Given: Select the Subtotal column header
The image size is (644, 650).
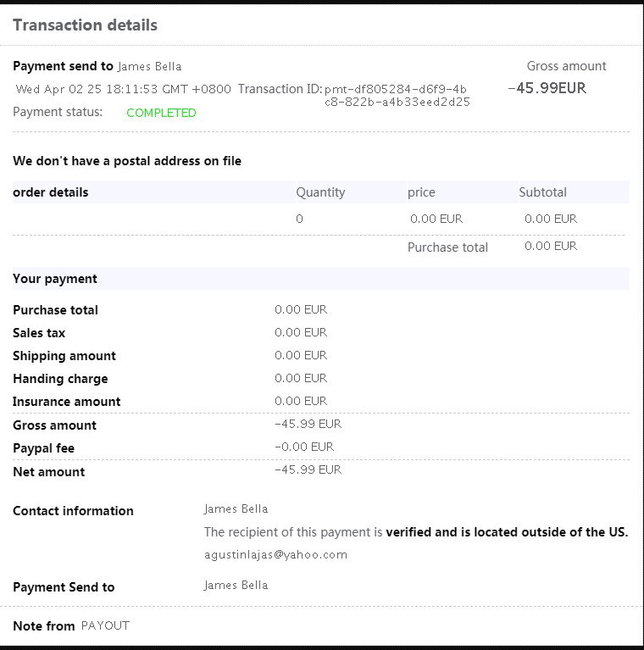Looking at the screenshot, I should [542, 192].
